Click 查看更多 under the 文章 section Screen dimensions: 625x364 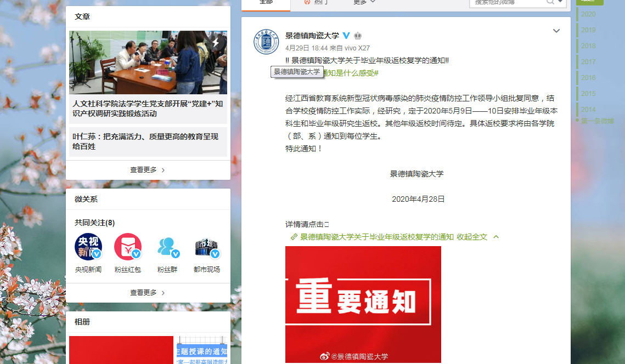(x=148, y=170)
